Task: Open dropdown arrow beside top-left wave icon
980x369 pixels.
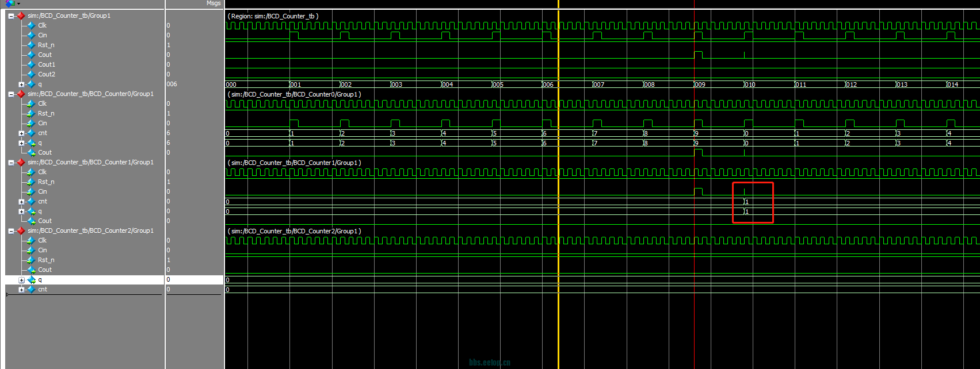Action: [18, 3]
